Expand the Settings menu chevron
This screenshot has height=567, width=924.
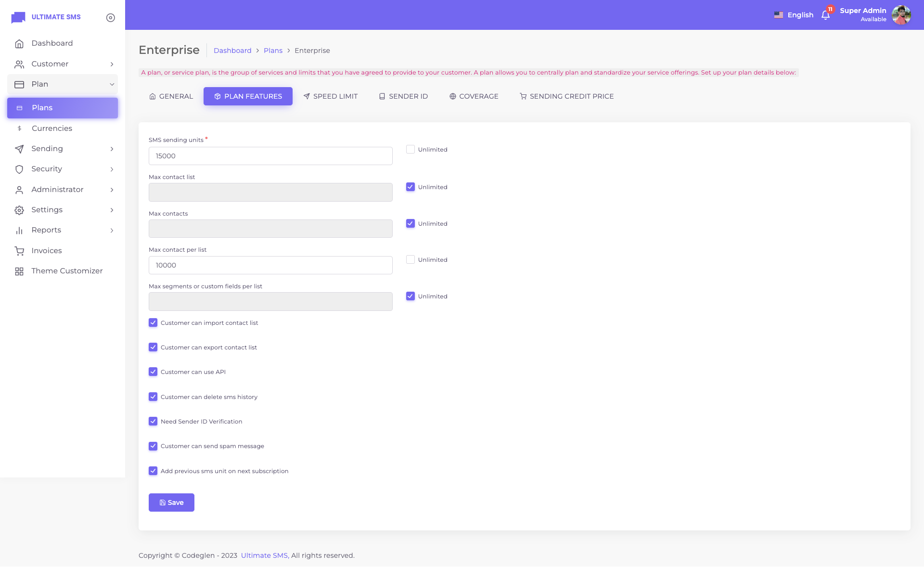tap(112, 210)
